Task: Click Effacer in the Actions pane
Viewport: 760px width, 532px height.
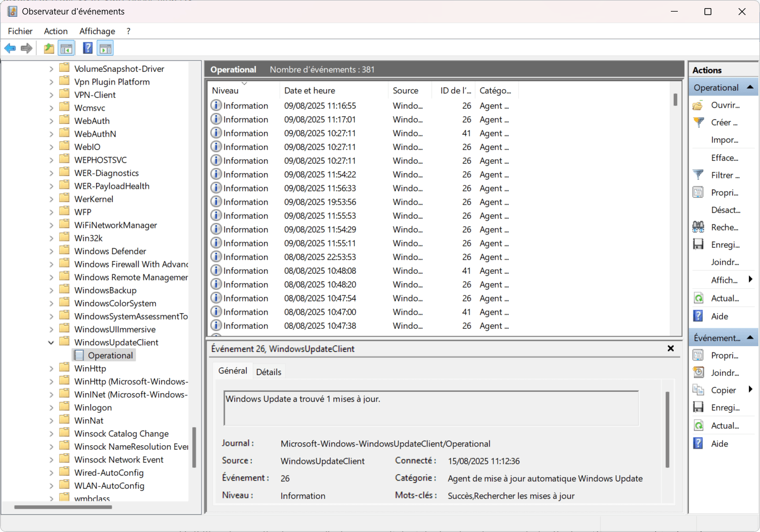Action: point(725,157)
